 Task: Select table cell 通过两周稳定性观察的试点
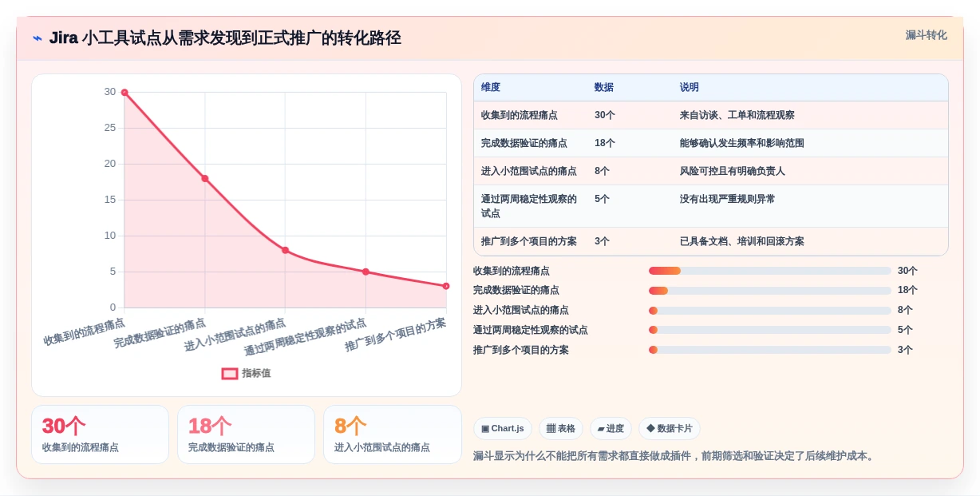point(529,206)
